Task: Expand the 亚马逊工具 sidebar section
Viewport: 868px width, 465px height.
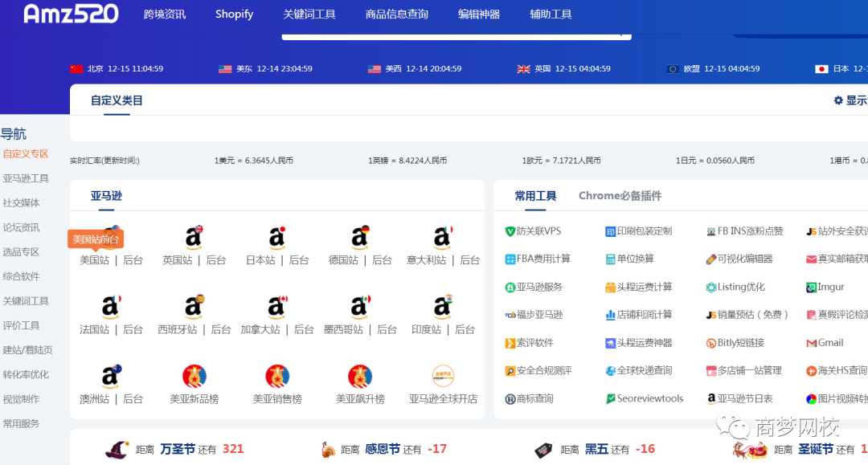Action: 26,178
